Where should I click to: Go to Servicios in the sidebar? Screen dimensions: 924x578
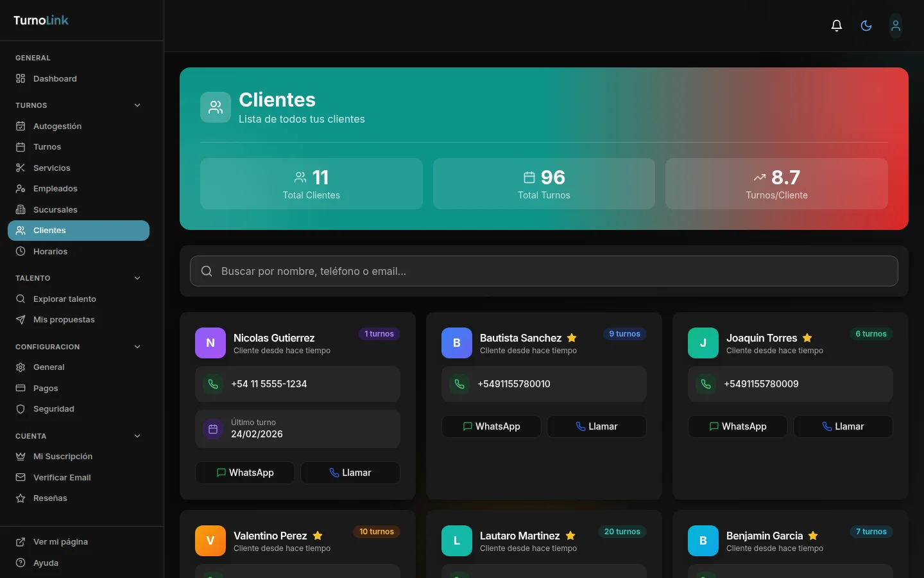point(52,168)
